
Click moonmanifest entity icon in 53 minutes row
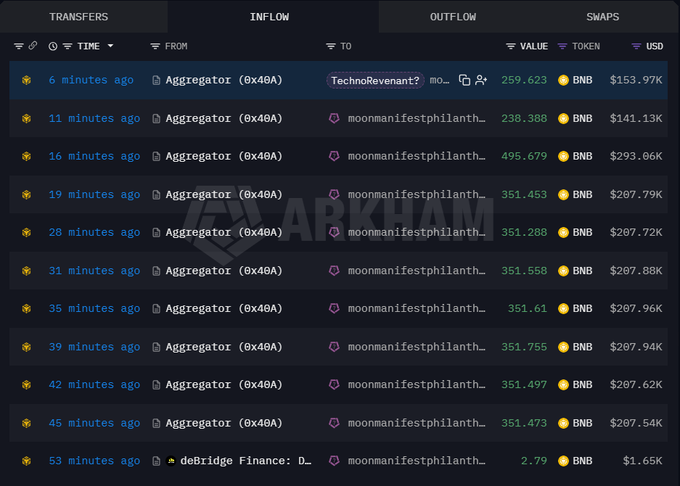point(334,461)
